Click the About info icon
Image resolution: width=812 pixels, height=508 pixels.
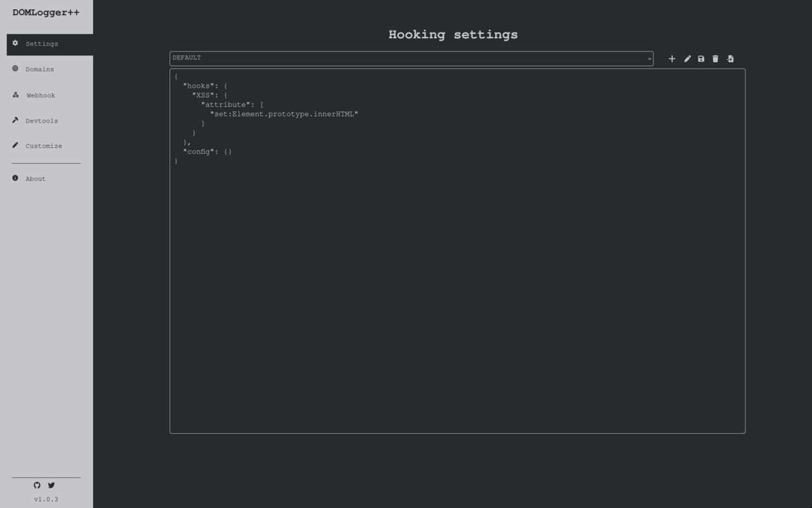pyautogui.click(x=15, y=178)
